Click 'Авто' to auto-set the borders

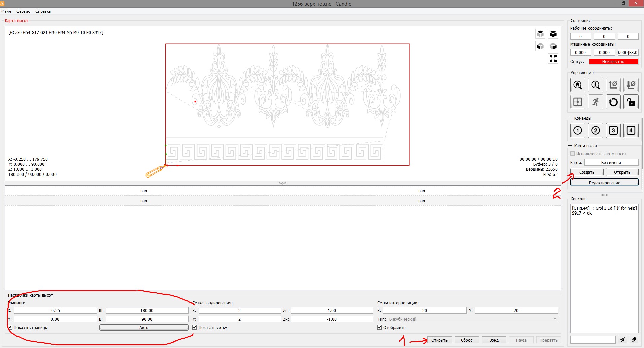[x=144, y=327]
